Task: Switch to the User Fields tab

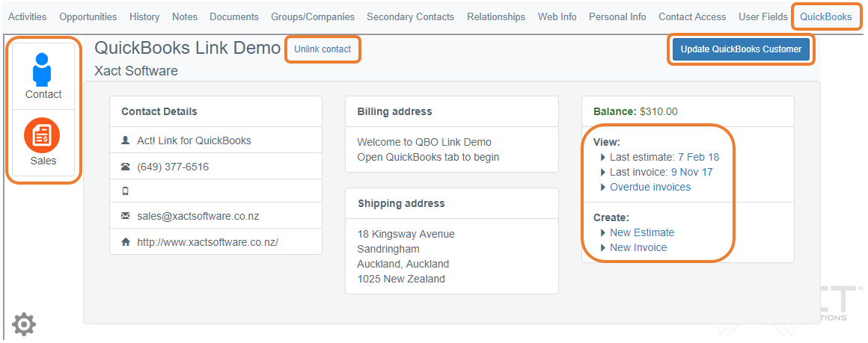Action: tap(762, 16)
